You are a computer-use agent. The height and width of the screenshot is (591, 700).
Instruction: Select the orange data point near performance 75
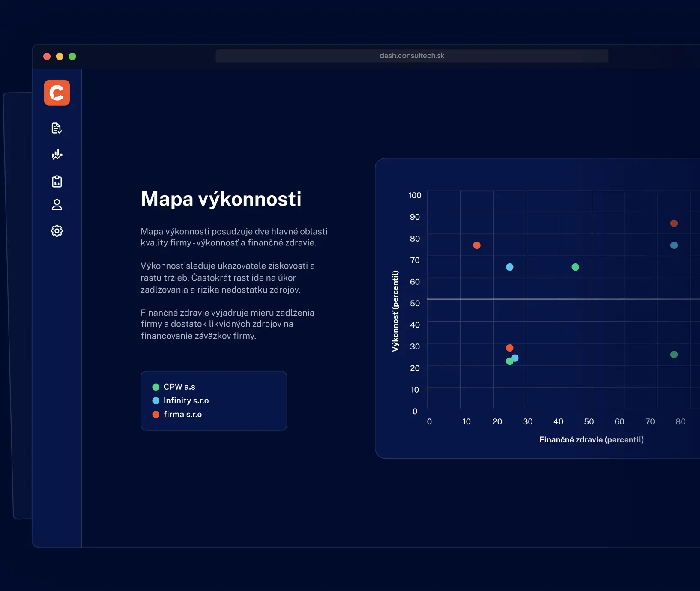(x=477, y=245)
